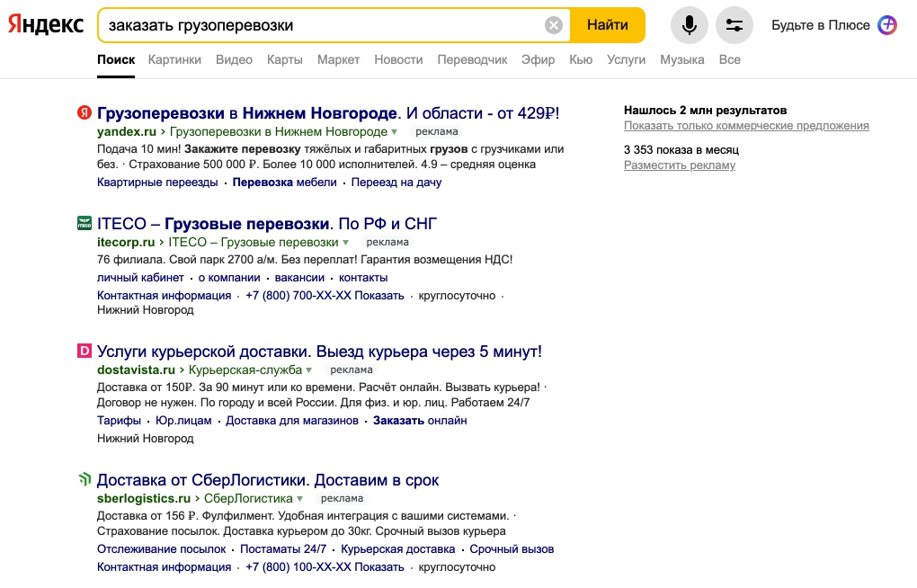Open the Эфир tab

click(x=538, y=59)
